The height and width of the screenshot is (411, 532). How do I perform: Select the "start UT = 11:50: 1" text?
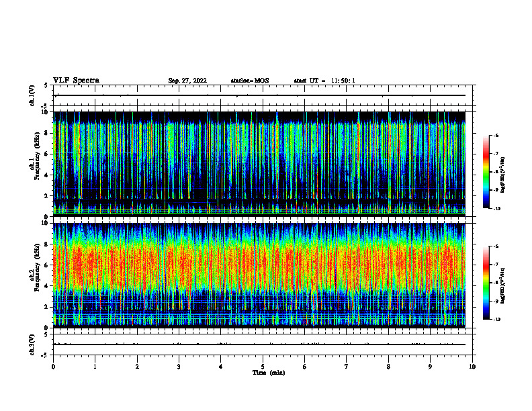pyautogui.click(x=324, y=81)
